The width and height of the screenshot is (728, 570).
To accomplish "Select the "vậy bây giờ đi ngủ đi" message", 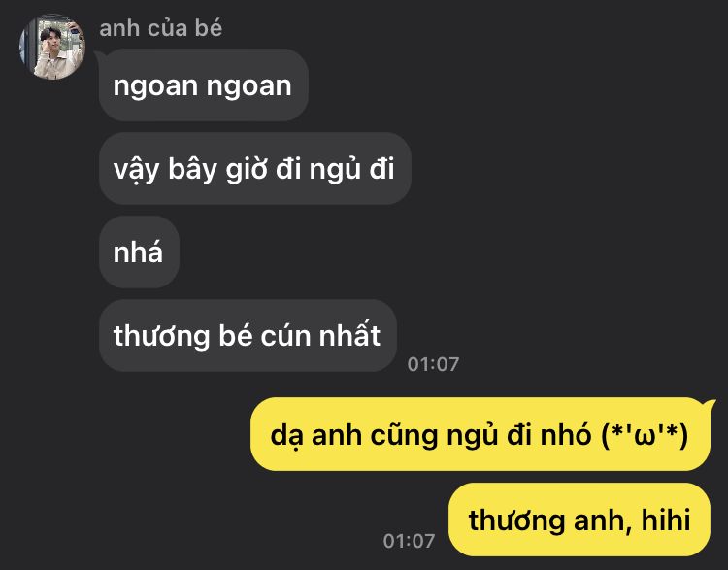I will point(255,169).
